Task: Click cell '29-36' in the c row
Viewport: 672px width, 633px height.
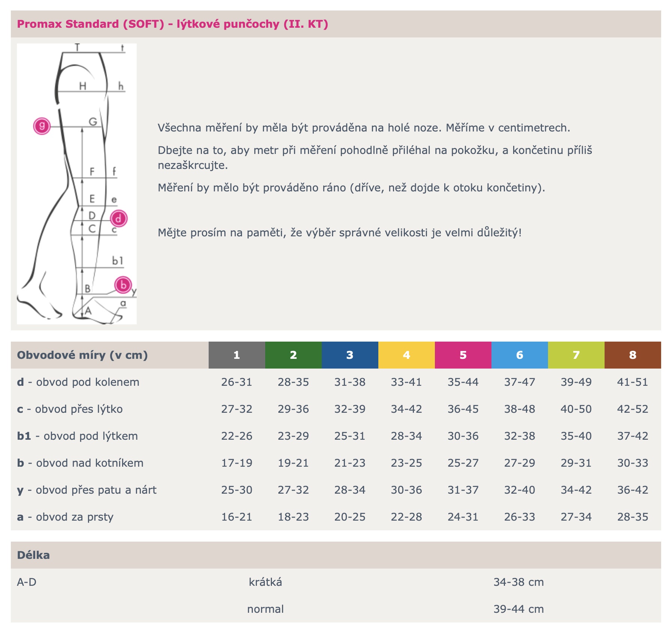Action: point(293,409)
